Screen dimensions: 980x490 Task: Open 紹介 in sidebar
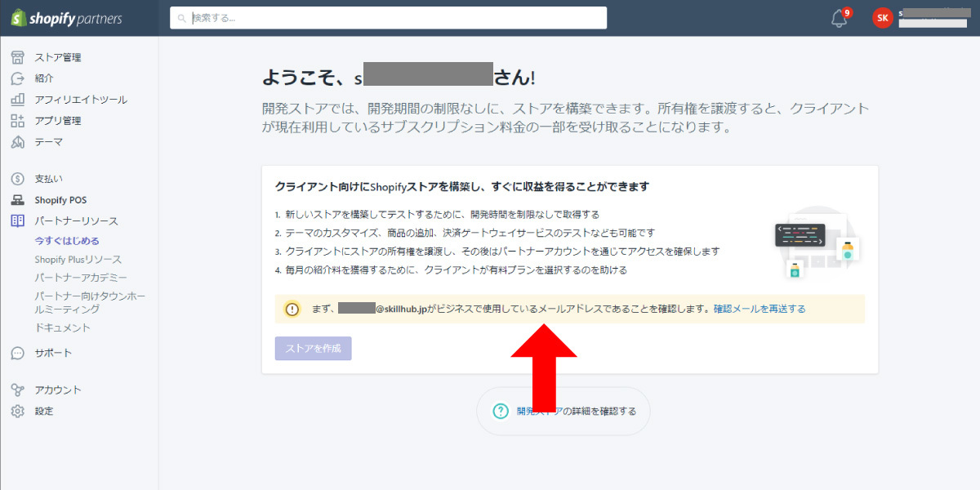pyautogui.click(x=44, y=78)
